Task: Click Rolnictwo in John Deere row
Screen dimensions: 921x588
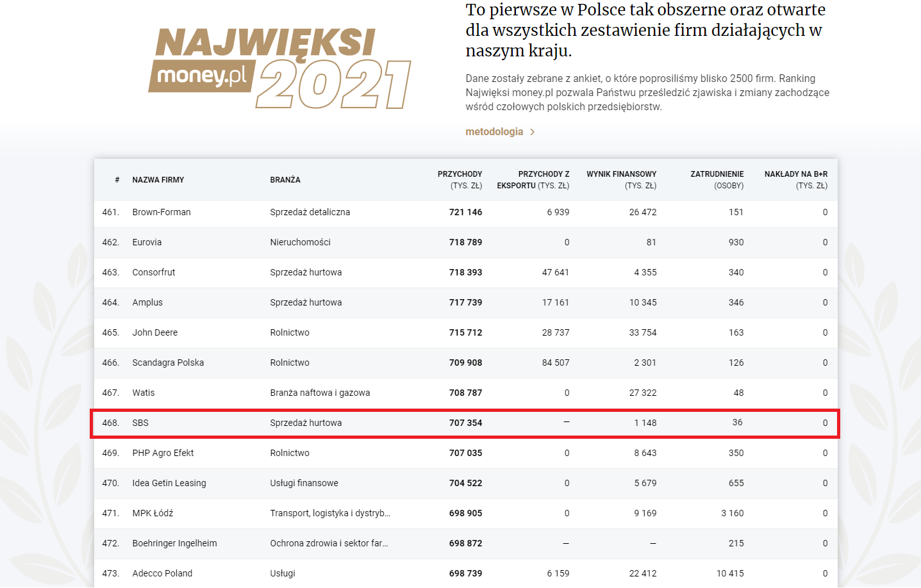Action: coord(290,332)
